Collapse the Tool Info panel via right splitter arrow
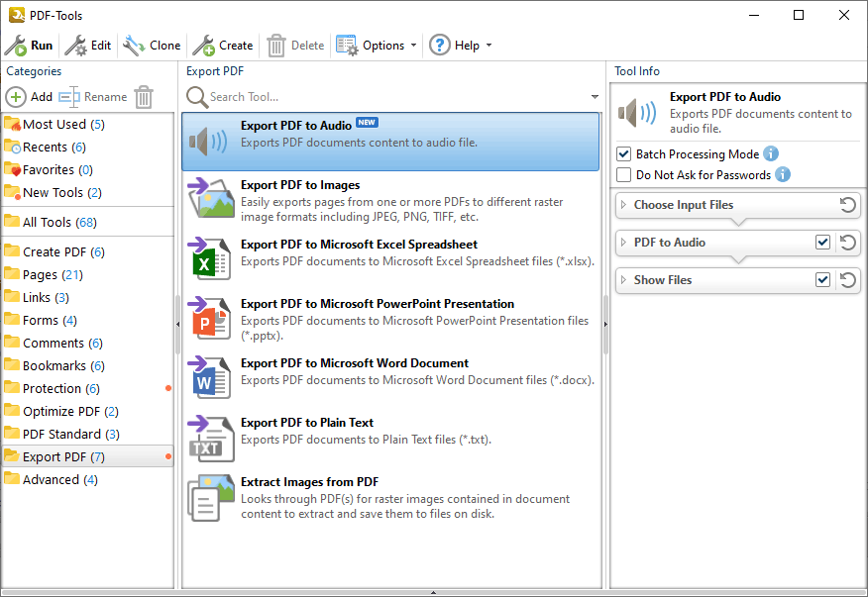This screenshot has width=868, height=597. tap(605, 324)
